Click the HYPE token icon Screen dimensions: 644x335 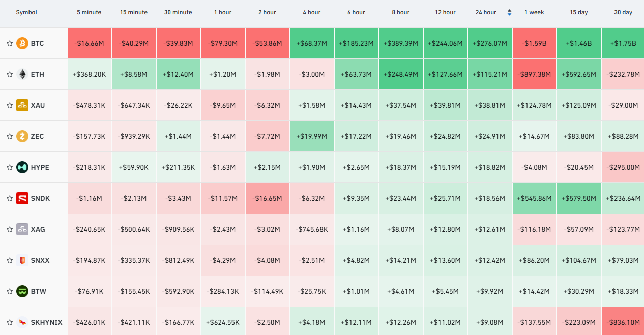pyautogui.click(x=22, y=167)
